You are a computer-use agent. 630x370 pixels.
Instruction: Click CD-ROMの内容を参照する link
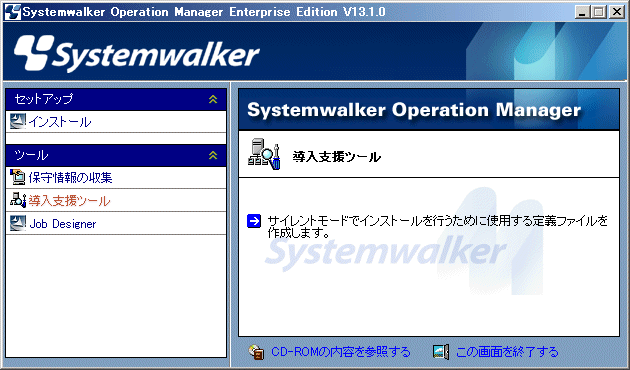pyautogui.click(x=341, y=352)
